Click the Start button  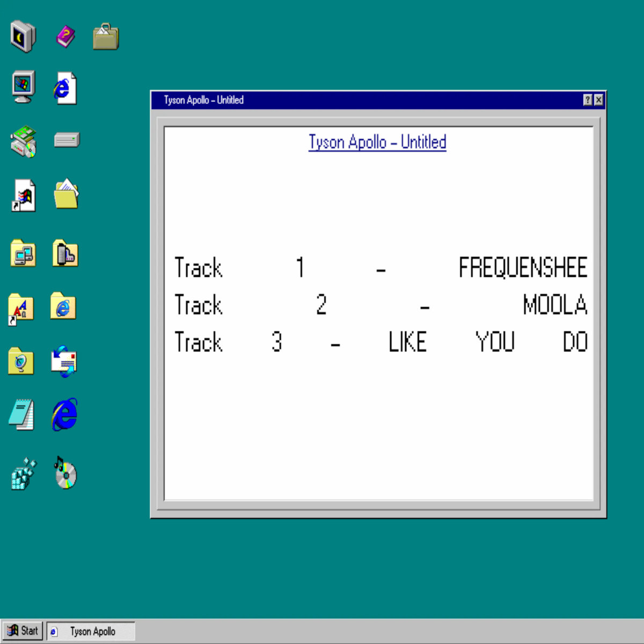click(23, 631)
